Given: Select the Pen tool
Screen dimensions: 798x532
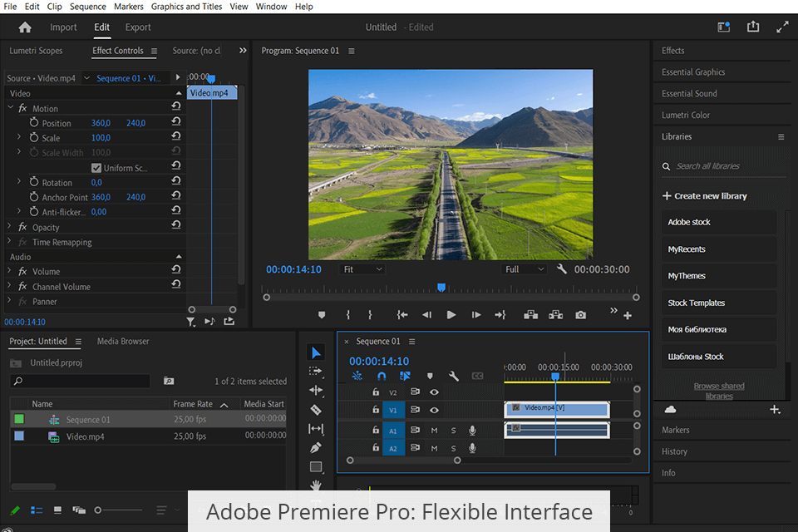Looking at the screenshot, I should point(316,448).
